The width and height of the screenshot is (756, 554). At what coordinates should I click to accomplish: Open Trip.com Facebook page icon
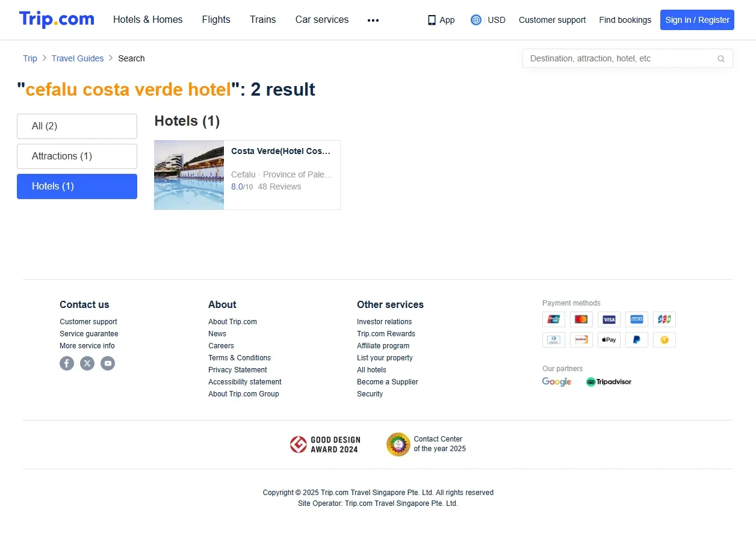pyautogui.click(x=67, y=363)
